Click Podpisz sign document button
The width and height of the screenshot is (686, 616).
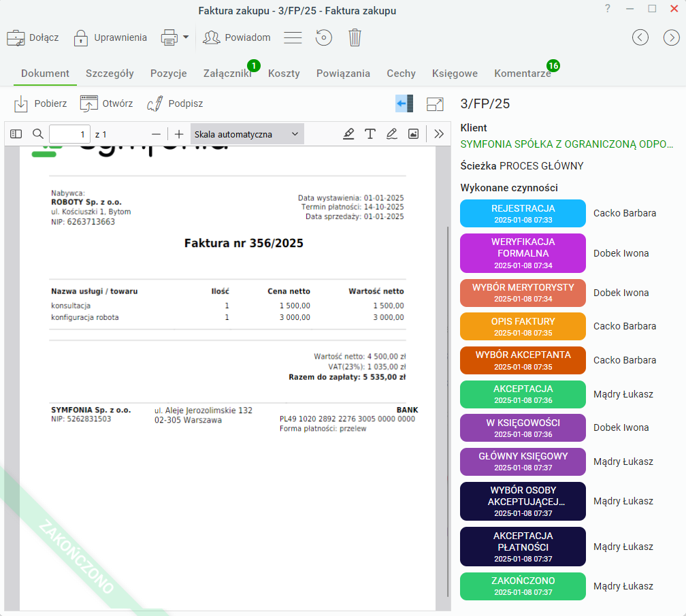coord(175,103)
